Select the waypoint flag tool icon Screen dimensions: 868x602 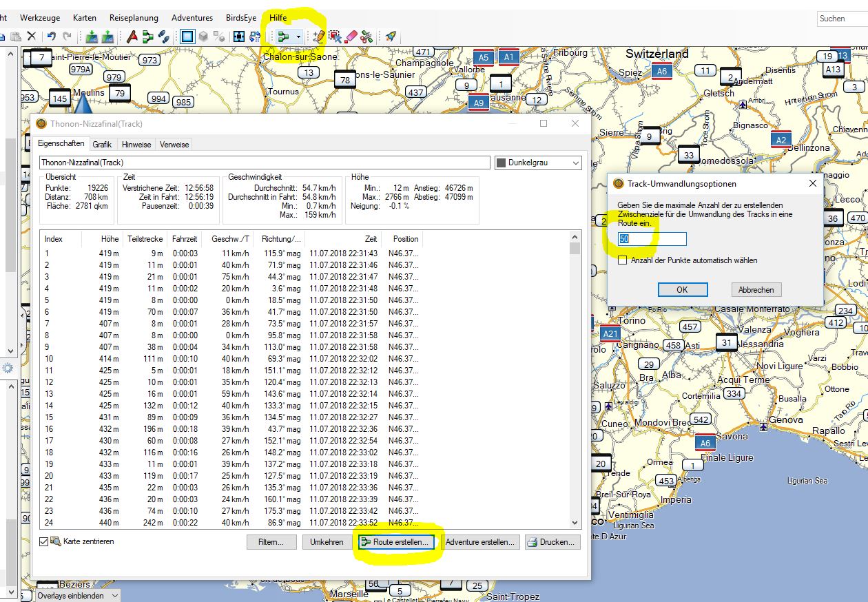point(132,37)
